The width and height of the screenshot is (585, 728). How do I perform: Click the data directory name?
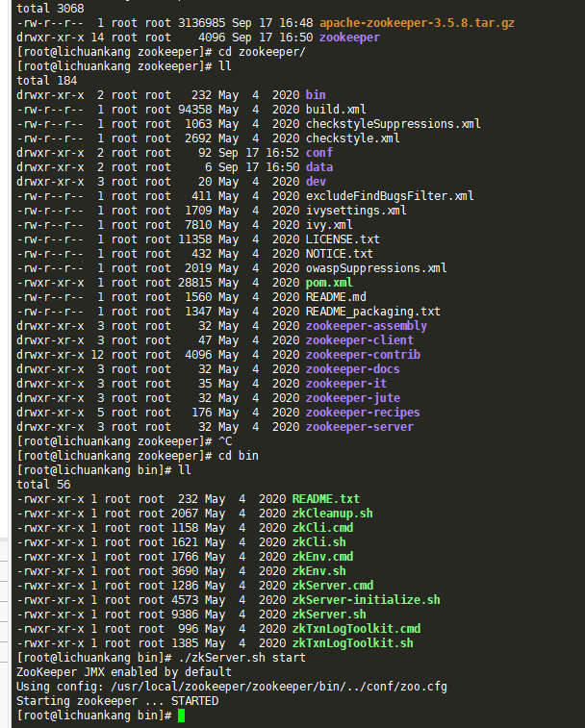pos(319,167)
